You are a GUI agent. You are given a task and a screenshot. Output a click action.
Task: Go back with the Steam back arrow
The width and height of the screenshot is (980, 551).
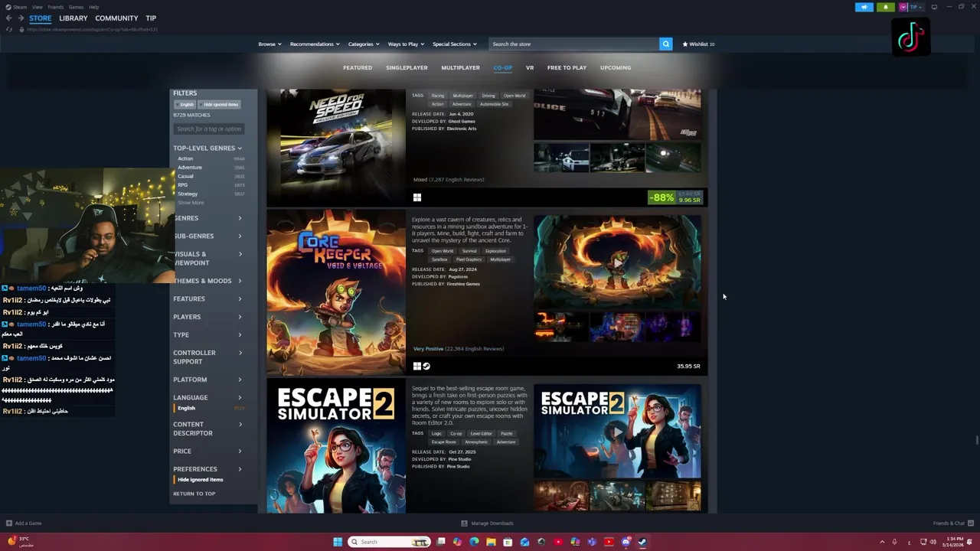tap(8, 18)
